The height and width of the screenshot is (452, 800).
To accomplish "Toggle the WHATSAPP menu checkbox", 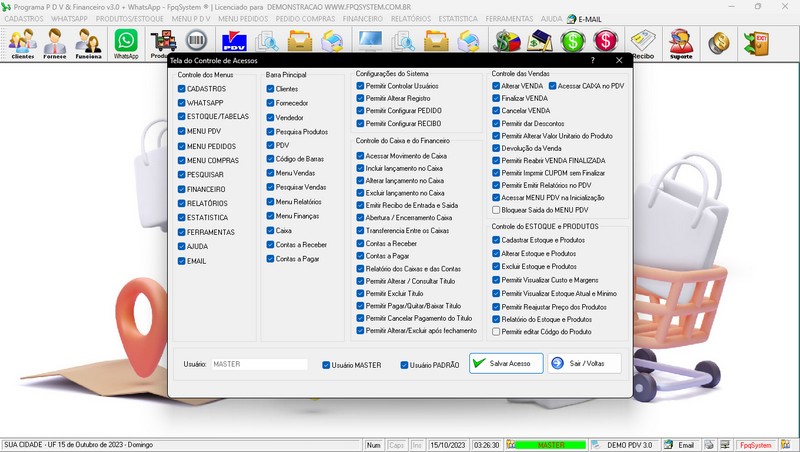I will click(182, 103).
